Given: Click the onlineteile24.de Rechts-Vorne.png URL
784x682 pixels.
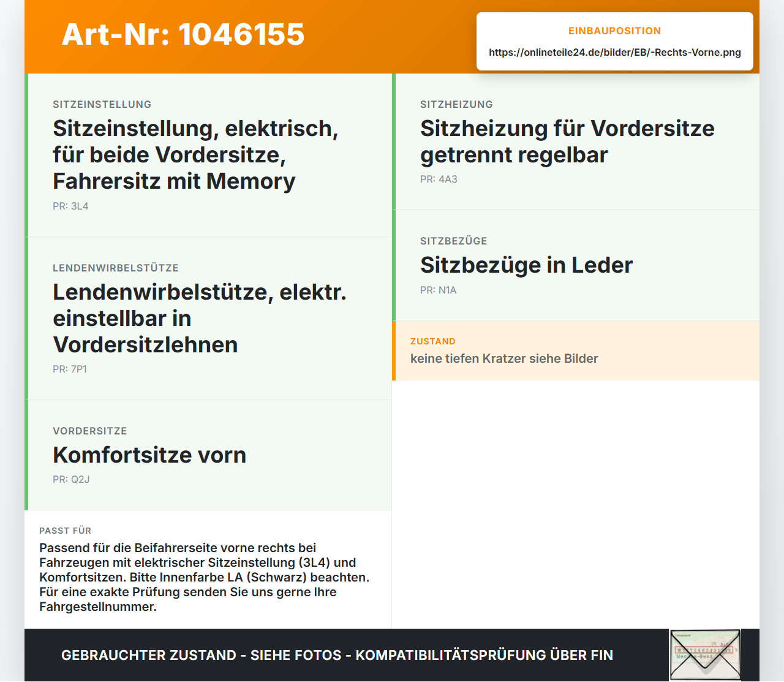Looking at the screenshot, I should pyautogui.click(x=615, y=53).
